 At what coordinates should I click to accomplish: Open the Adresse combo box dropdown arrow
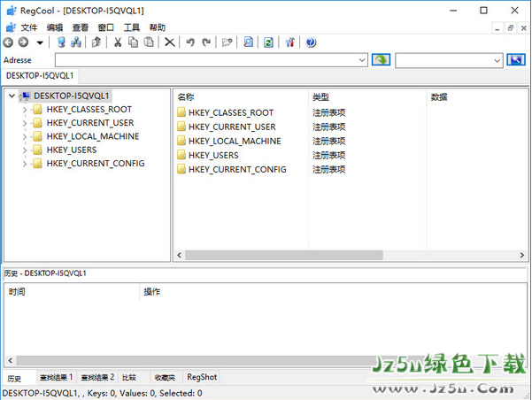pos(362,60)
